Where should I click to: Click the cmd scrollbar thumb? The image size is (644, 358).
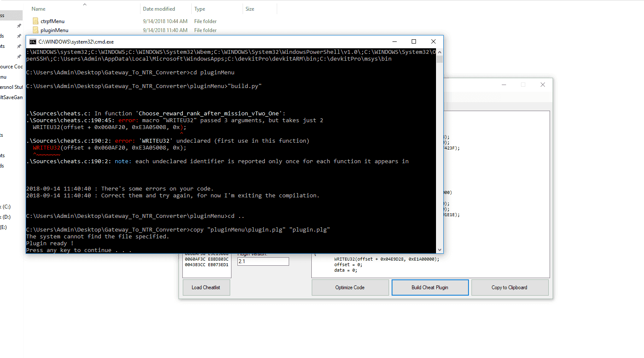[x=439, y=59]
